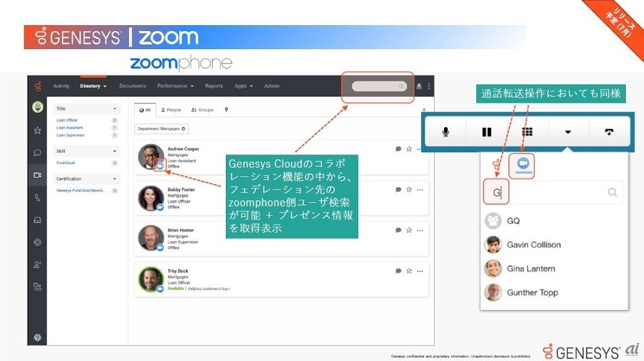Viewport: 644px width, 361px height.
Task: Send chat message to Brian Hunter
Action: [x=398, y=231]
